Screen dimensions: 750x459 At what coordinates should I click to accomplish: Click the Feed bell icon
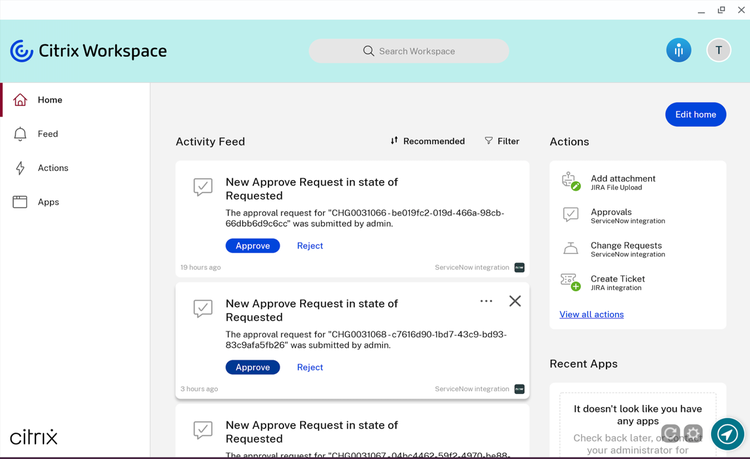pos(20,134)
